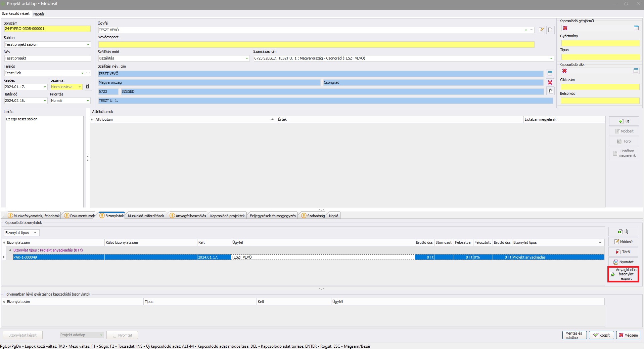Open the Szállítási mód dropdown
Screen dimensions: 644x349
[247, 59]
